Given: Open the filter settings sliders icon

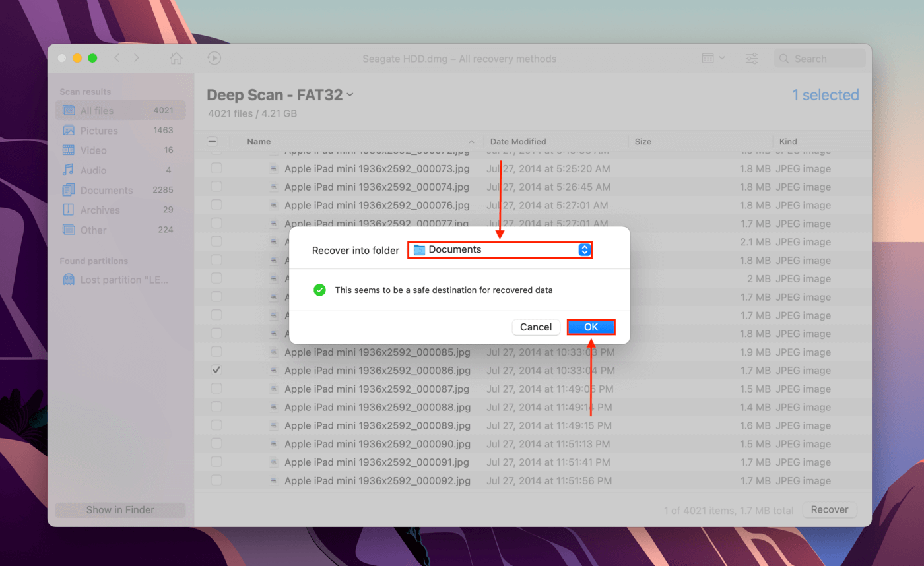Looking at the screenshot, I should click(x=752, y=58).
